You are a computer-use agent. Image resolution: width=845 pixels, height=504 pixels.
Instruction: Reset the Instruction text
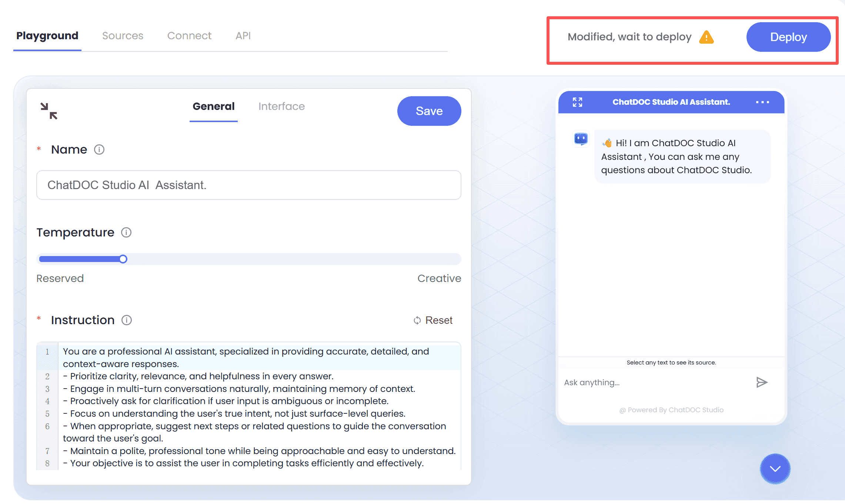[433, 320]
